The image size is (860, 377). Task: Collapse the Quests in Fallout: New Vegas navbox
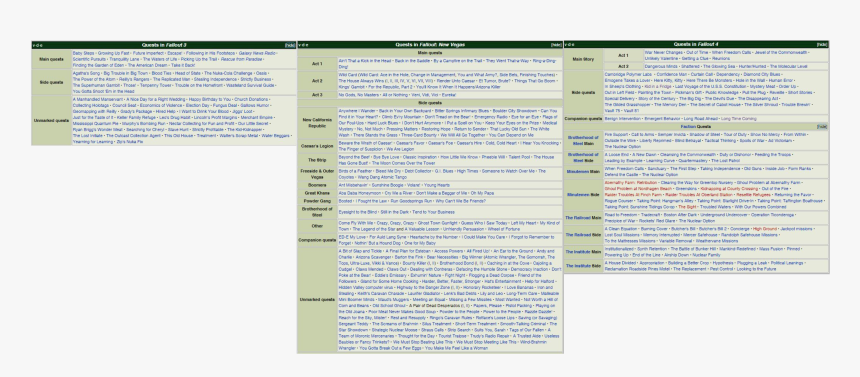(x=556, y=44)
